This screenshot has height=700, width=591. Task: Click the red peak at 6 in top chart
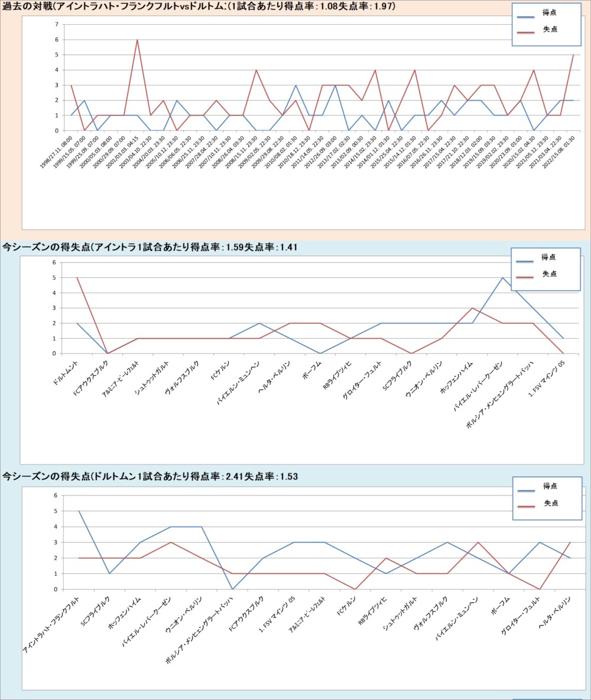pyautogui.click(x=137, y=40)
